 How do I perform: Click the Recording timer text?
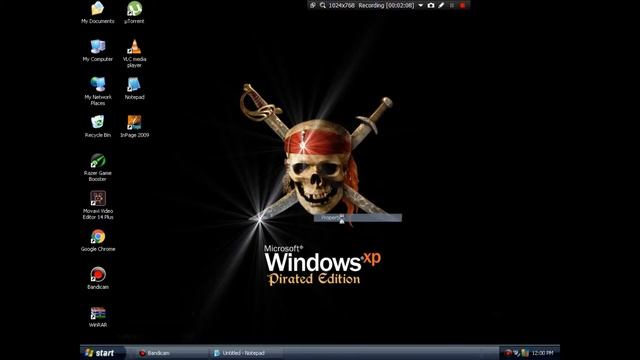386,5
